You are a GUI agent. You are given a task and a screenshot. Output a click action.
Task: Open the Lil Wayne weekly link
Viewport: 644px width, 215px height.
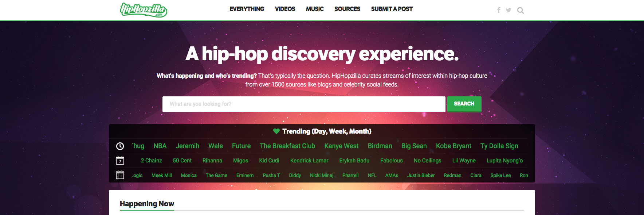pyautogui.click(x=464, y=161)
